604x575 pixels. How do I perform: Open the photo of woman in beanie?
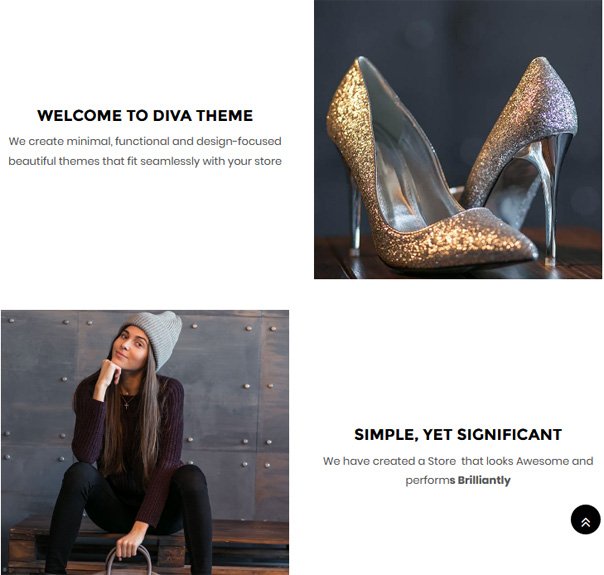tap(145, 442)
